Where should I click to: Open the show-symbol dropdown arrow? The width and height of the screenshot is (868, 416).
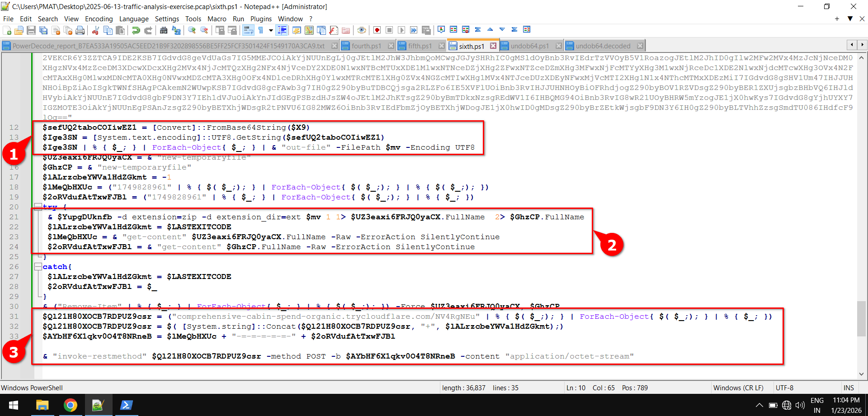[270, 30]
